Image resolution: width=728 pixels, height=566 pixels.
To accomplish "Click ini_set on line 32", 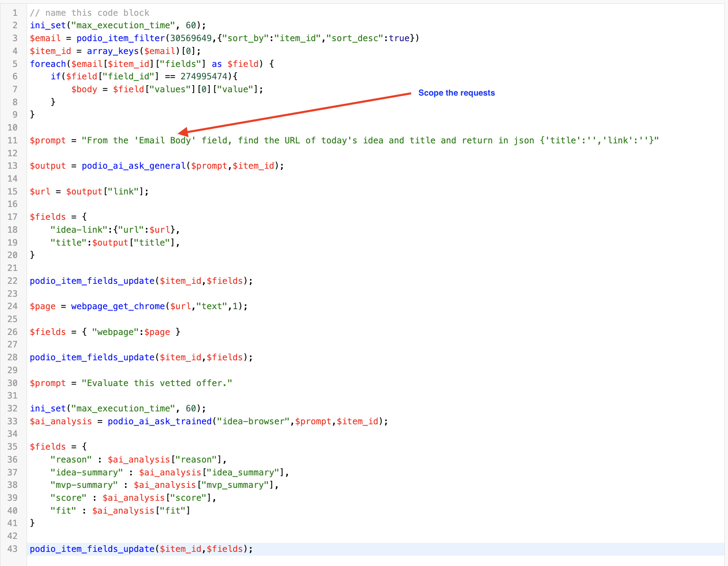I will 48,409.
